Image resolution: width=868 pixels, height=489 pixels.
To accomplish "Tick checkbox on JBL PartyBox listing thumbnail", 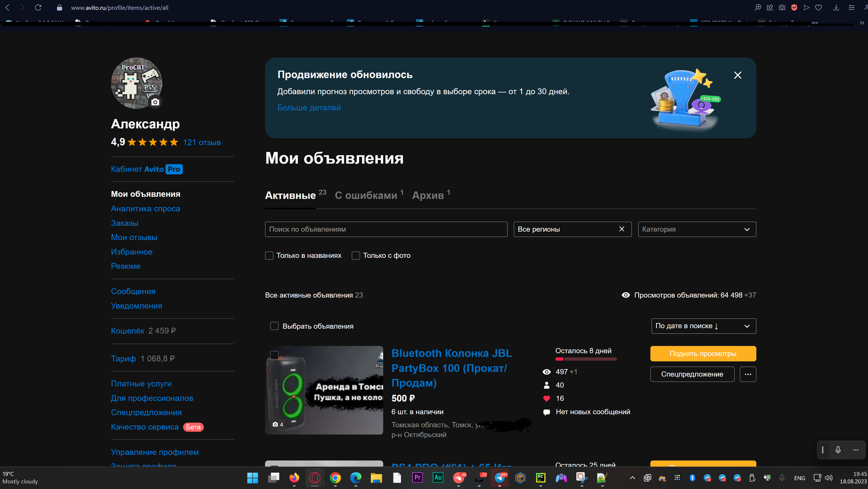I will tap(274, 355).
